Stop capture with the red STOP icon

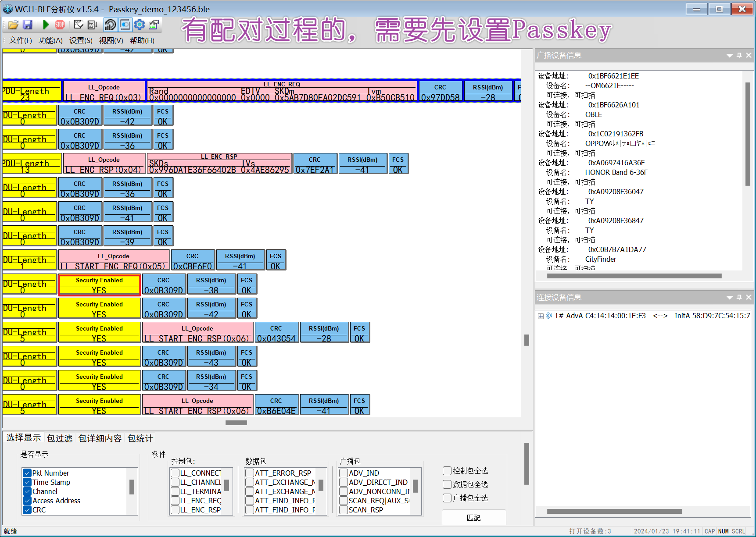click(60, 25)
